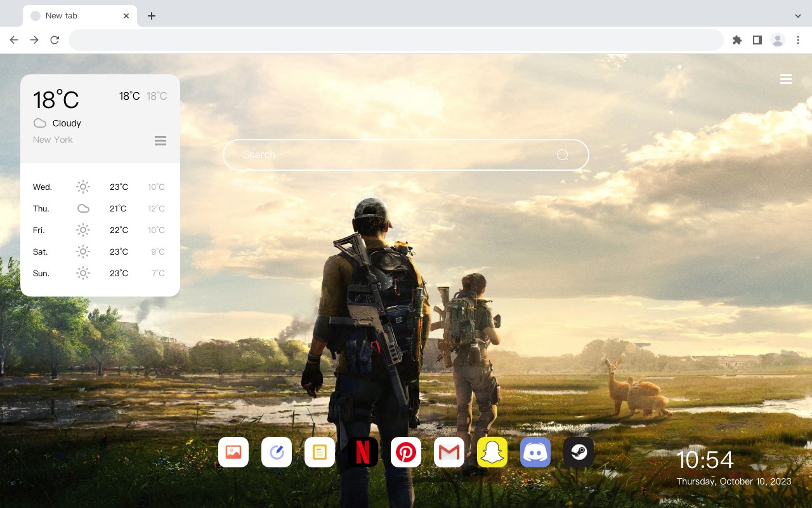
Task: Click the browser back arrow
Action: pyautogui.click(x=14, y=40)
